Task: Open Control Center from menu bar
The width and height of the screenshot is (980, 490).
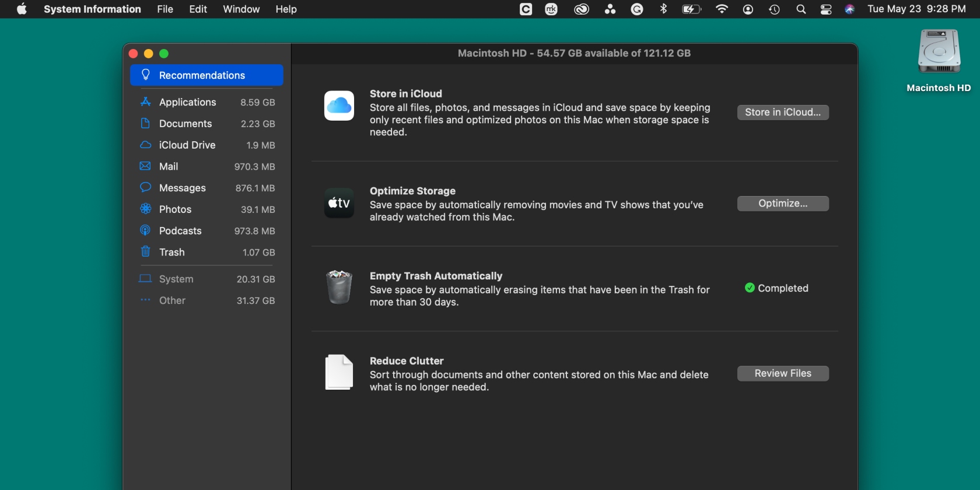Action: tap(826, 9)
